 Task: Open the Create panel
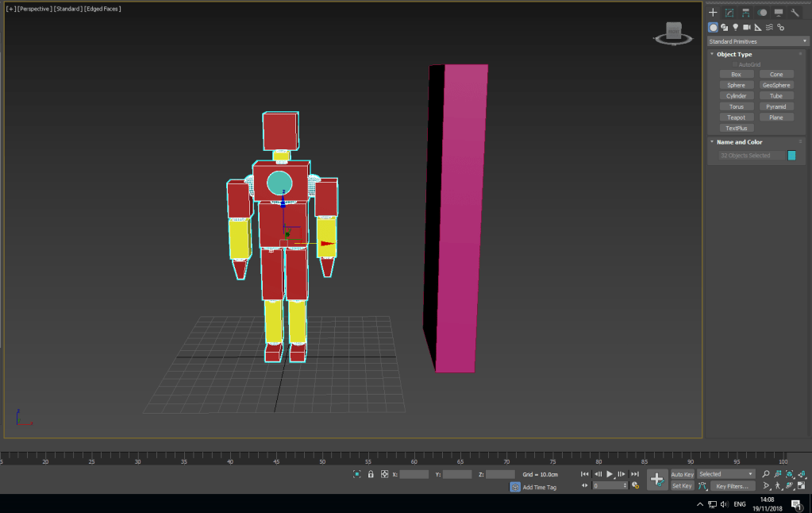click(713, 12)
